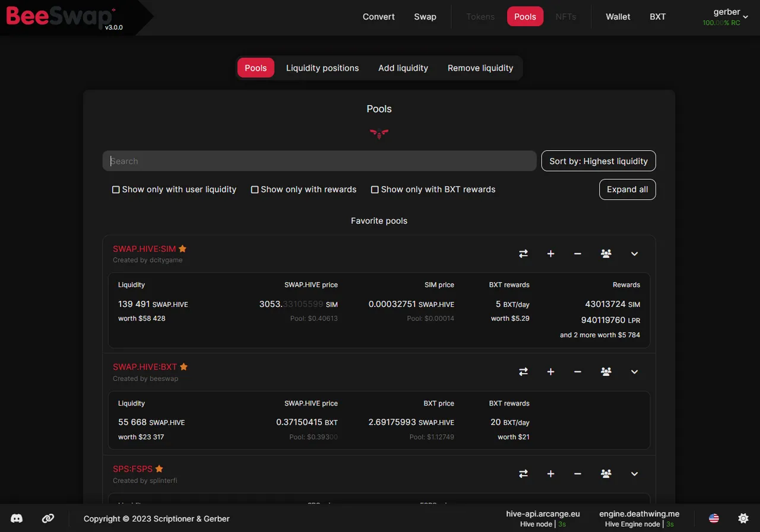760x532 pixels.
Task: Click the swap arrows icon for SWAP.HIVE:BXT pool
Action: coord(523,372)
